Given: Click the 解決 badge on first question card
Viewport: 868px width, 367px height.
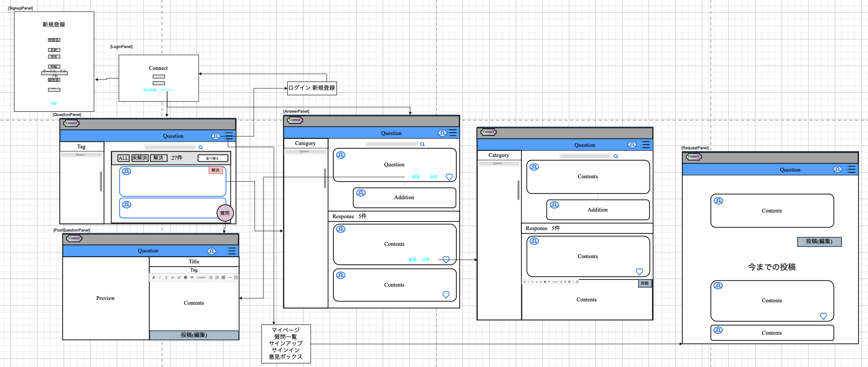Looking at the screenshot, I should click(216, 170).
